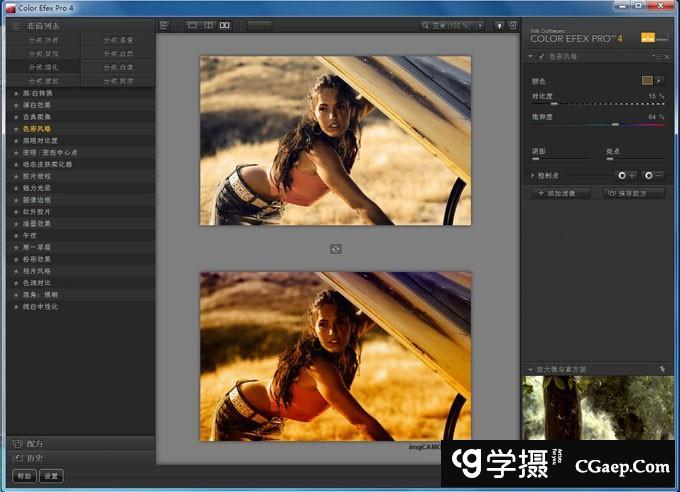Click the 颜色 color swatch
The width and height of the screenshot is (680, 492).
coord(646,79)
